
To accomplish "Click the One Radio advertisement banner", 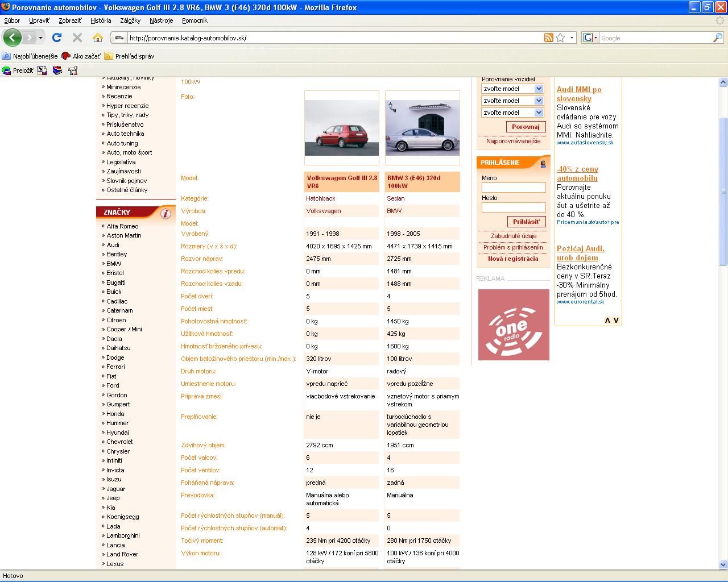I will coord(514,325).
